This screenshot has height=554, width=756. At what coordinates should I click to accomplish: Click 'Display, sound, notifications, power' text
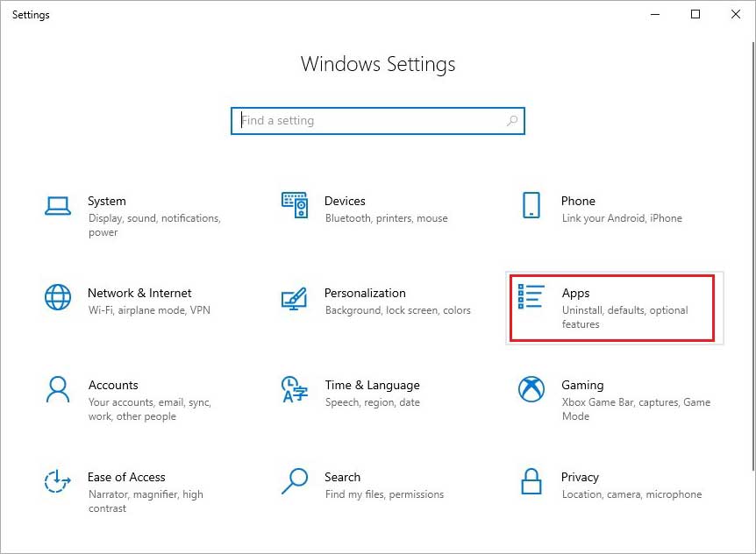[x=154, y=225]
